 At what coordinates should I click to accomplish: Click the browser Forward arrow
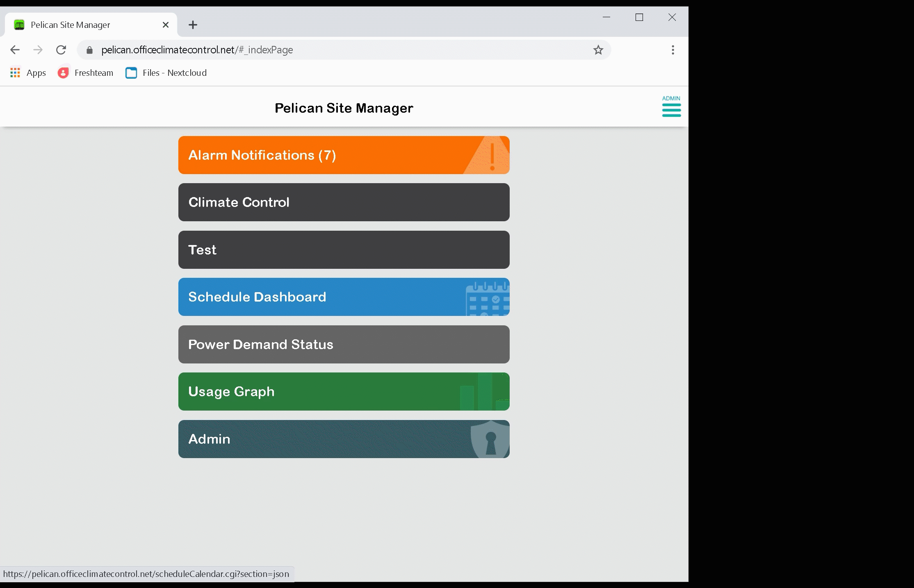pos(38,50)
